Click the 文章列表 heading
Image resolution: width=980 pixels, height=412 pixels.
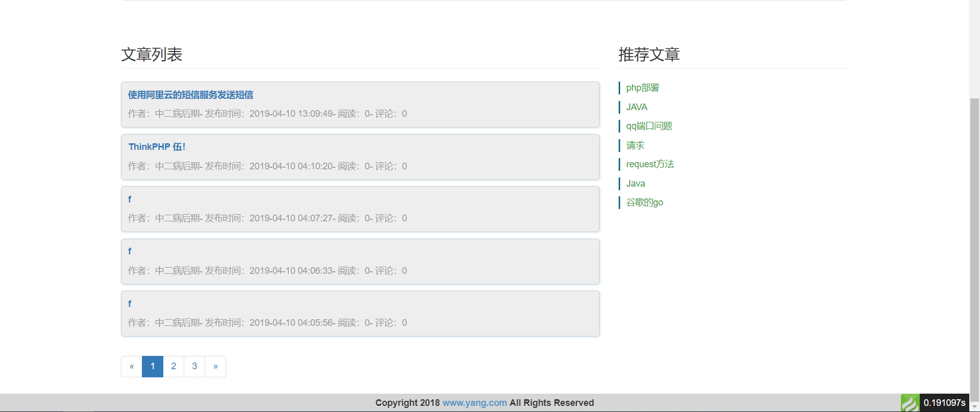(x=152, y=55)
